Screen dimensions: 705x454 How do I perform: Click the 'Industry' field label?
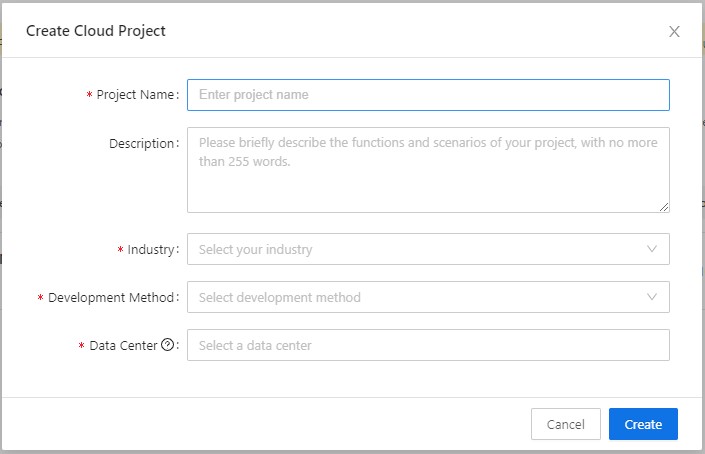coord(151,249)
